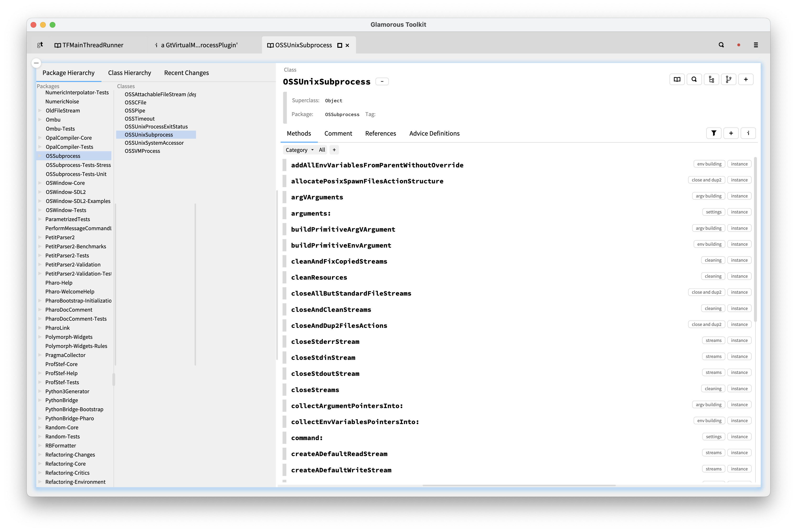Click the info icon beside Methods
This screenshot has width=797, height=532.
[x=748, y=133]
